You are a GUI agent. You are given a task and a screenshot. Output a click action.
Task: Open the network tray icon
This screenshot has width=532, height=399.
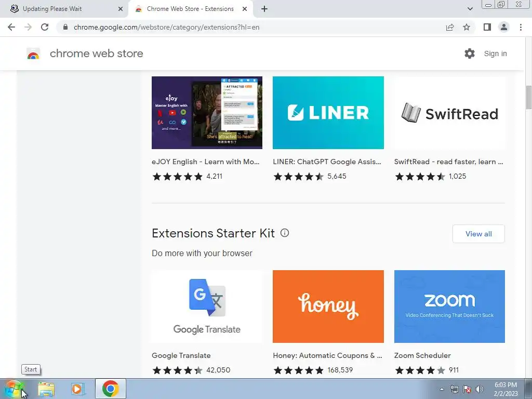pyautogui.click(x=454, y=389)
